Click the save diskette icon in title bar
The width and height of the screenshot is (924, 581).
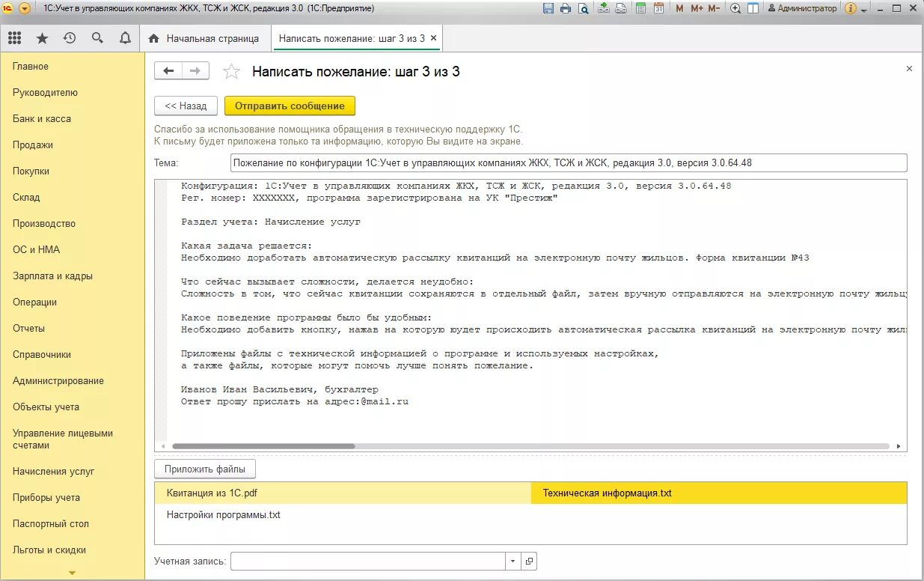click(x=548, y=8)
